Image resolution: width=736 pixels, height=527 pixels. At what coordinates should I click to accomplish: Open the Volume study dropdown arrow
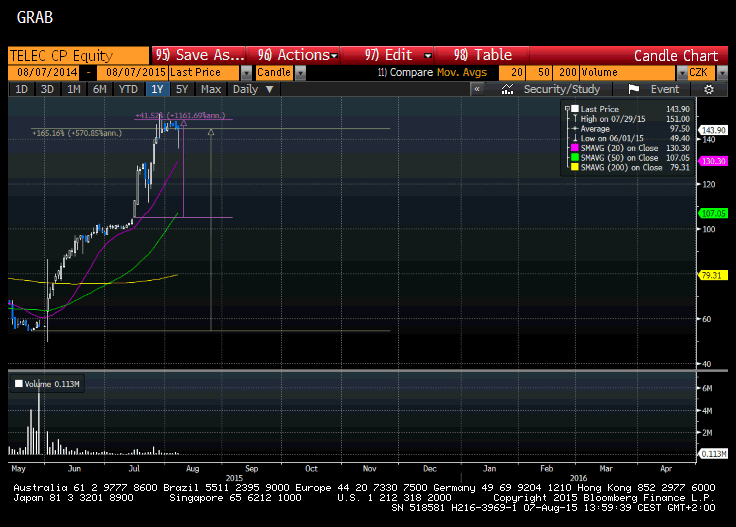(682, 73)
